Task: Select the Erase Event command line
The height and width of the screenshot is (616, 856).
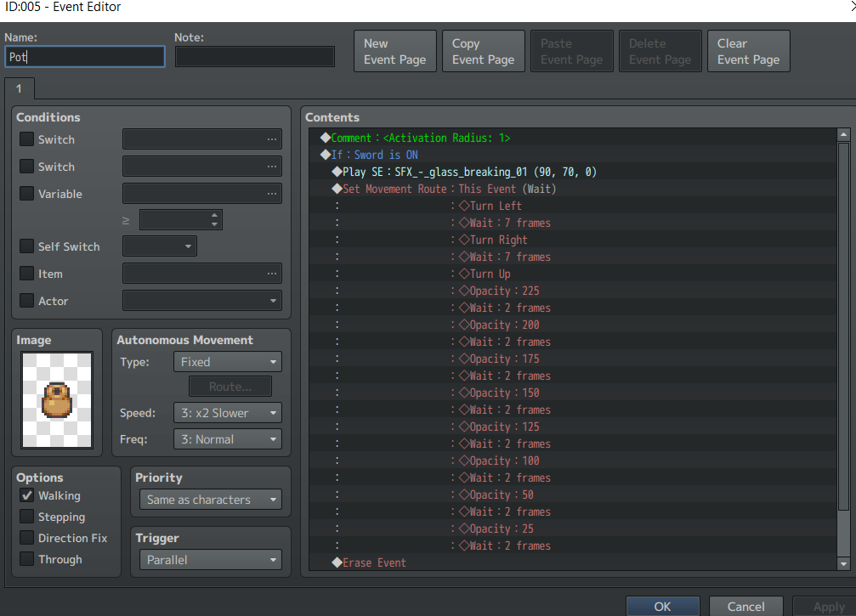Action: point(375,562)
